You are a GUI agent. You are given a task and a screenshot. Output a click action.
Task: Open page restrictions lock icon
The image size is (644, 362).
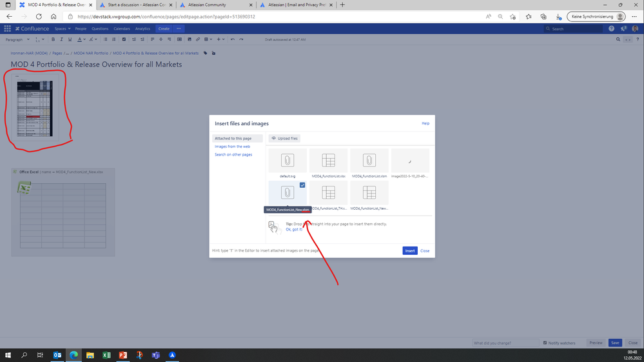(213, 53)
